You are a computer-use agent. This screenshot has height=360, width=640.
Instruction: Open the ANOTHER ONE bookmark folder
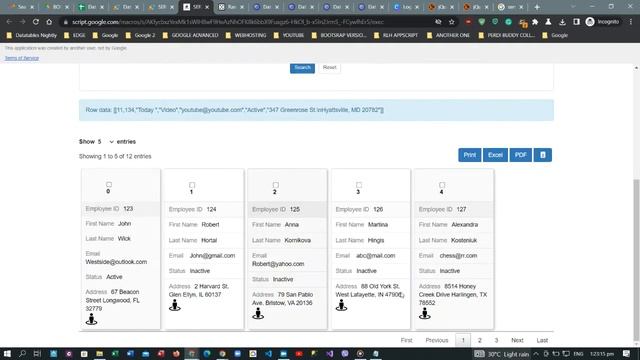click(x=448, y=36)
